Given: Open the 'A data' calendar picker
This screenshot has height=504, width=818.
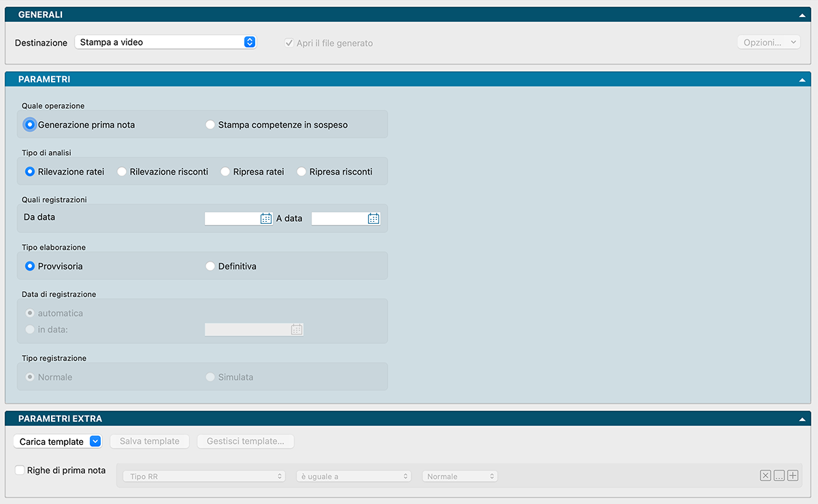Looking at the screenshot, I should (374, 218).
